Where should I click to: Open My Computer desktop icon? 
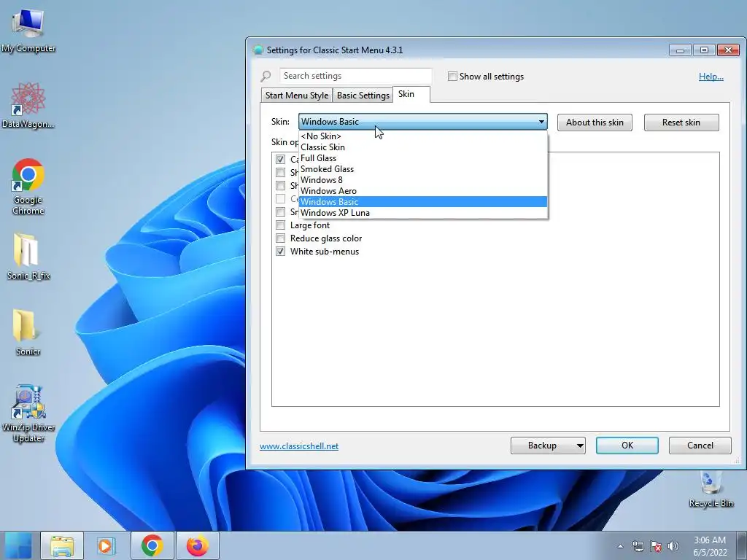click(28, 29)
